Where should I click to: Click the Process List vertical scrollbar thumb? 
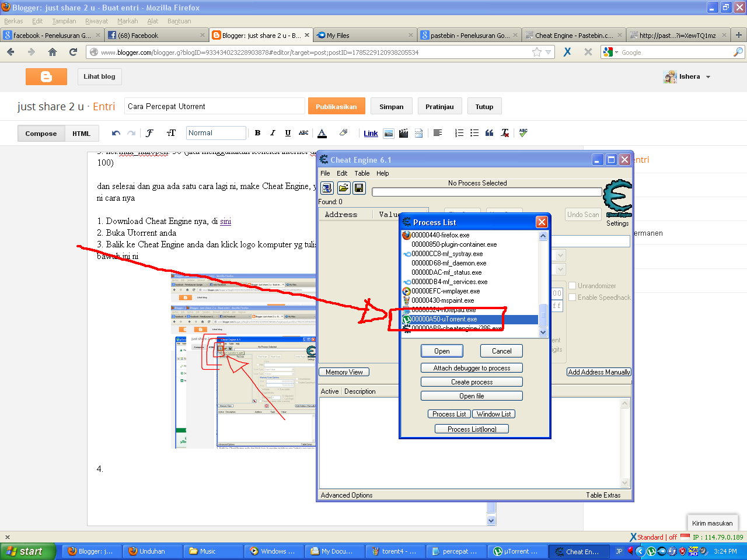543,315
